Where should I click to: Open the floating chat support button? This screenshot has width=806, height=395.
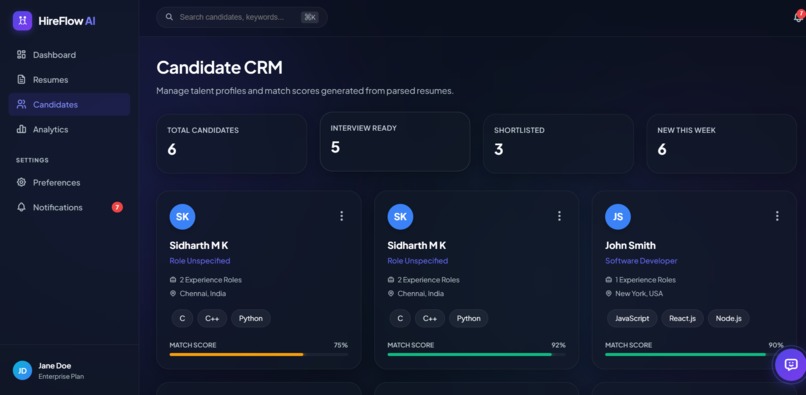click(791, 365)
